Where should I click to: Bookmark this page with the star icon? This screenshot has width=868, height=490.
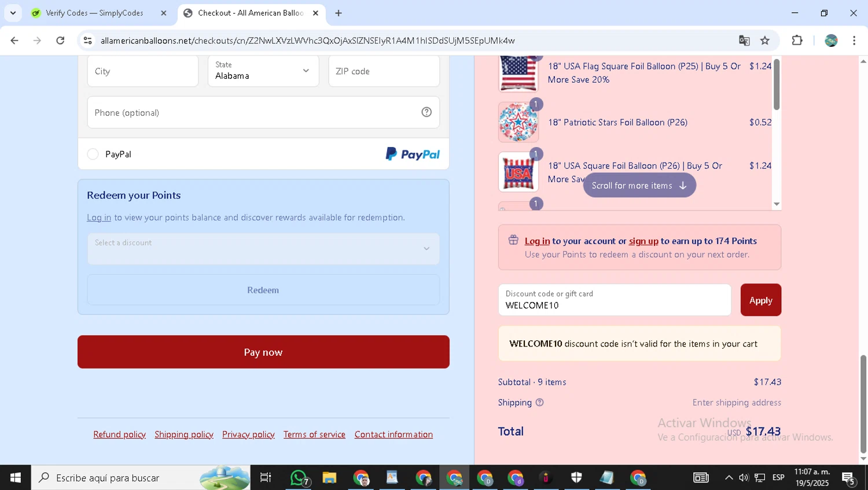[765, 40]
